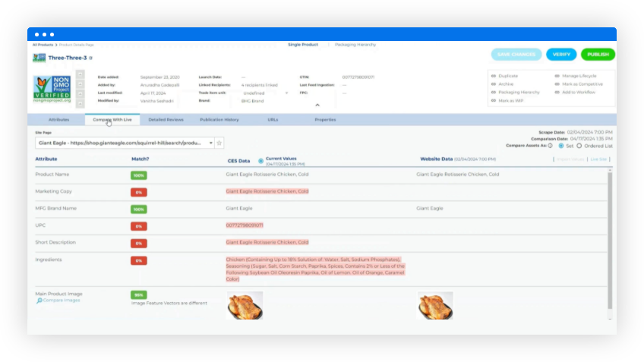This screenshot has height=362, width=644.
Task: Click the Website Data column header
Action: tap(436, 159)
